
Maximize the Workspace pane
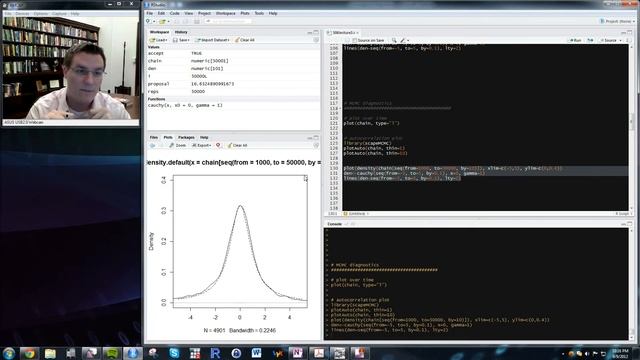(x=316, y=32)
